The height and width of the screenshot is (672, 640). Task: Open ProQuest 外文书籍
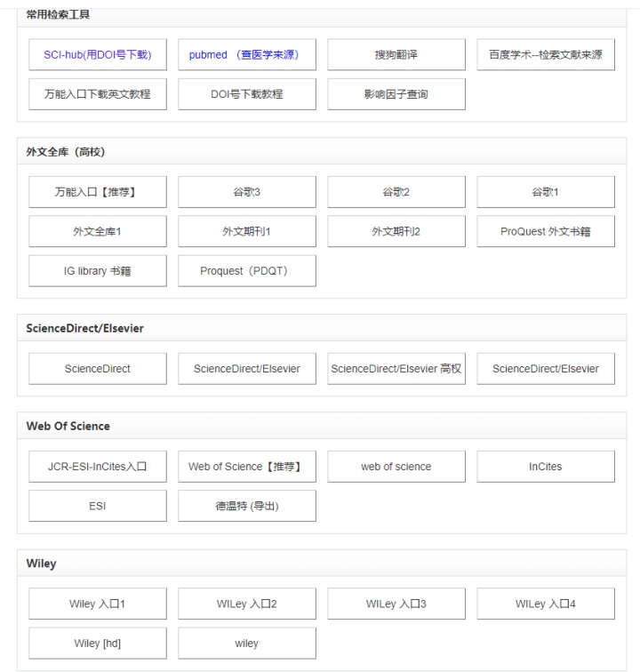coord(546,231)
